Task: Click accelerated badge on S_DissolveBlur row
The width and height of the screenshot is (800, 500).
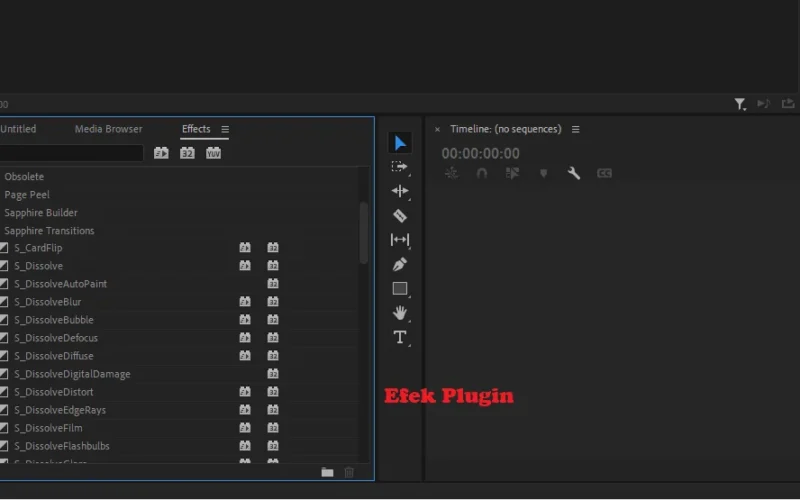Action: coord(245,302)
